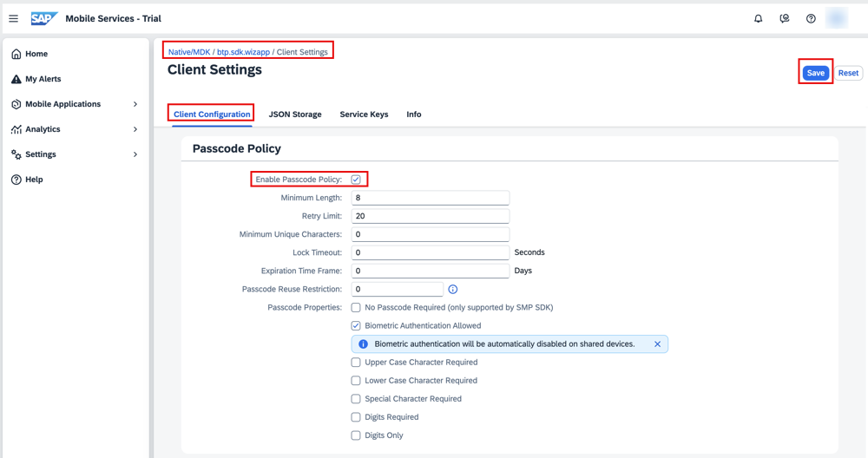
Task: Open the user profile avatar
Action: 837,18
